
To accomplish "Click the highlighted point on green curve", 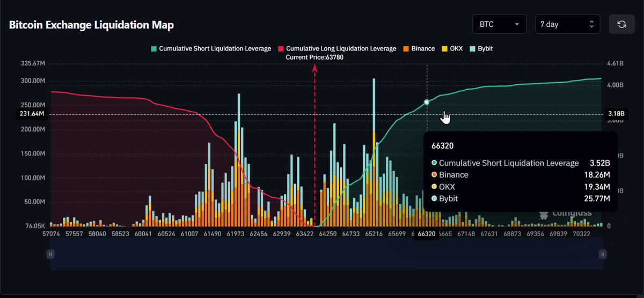I will (427, 102).
